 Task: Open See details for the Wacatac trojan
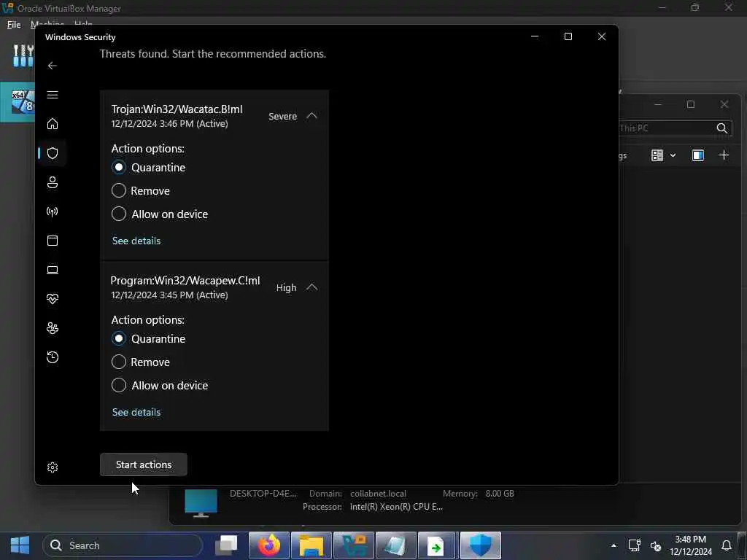(x=136, y=241)
